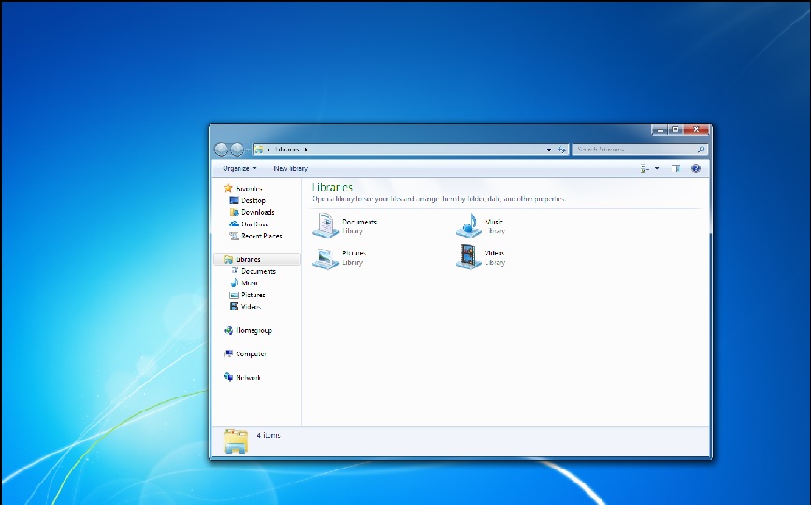Click the Pictures icon in sidebar tree
The image size is (812, 505).
point(234,296)
